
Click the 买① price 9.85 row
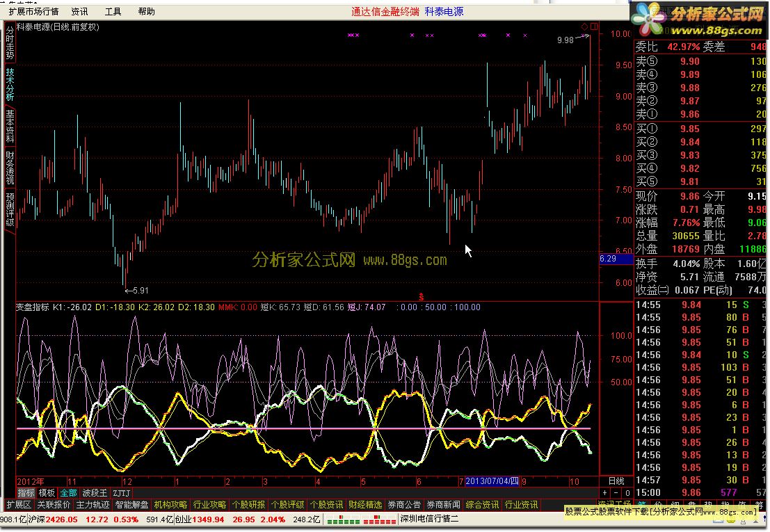(x=700, y=129)
